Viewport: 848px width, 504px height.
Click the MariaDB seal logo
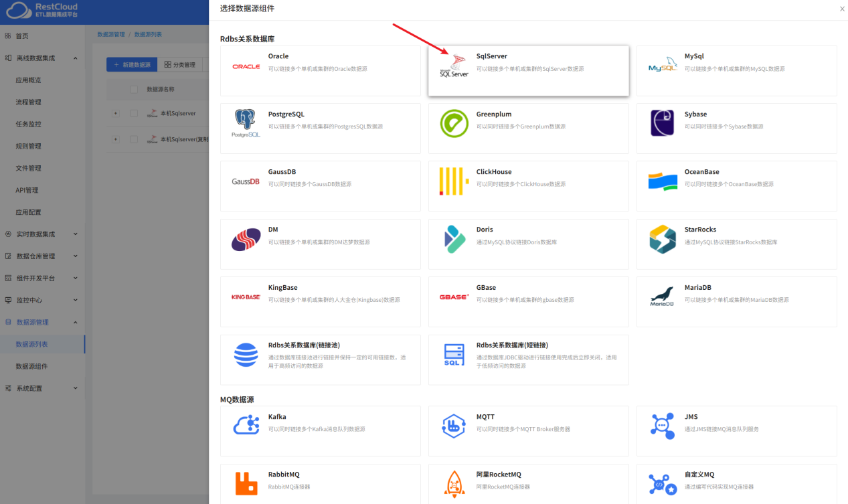pos(663,297)
